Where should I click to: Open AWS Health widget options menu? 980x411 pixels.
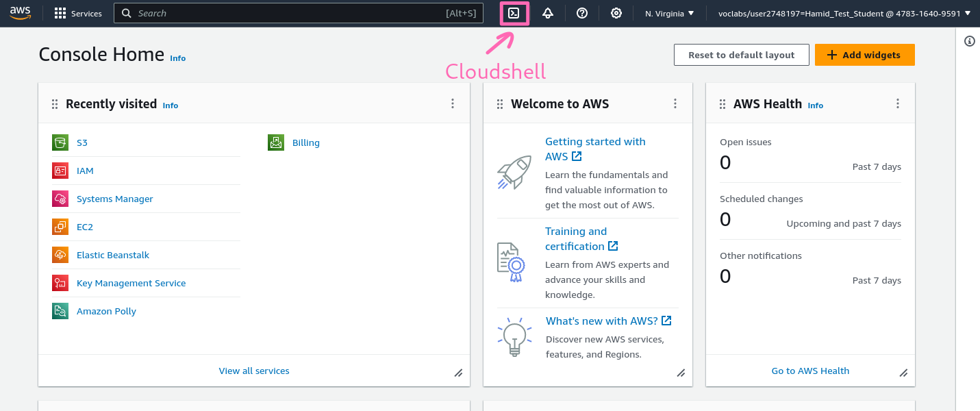point(898,103)
